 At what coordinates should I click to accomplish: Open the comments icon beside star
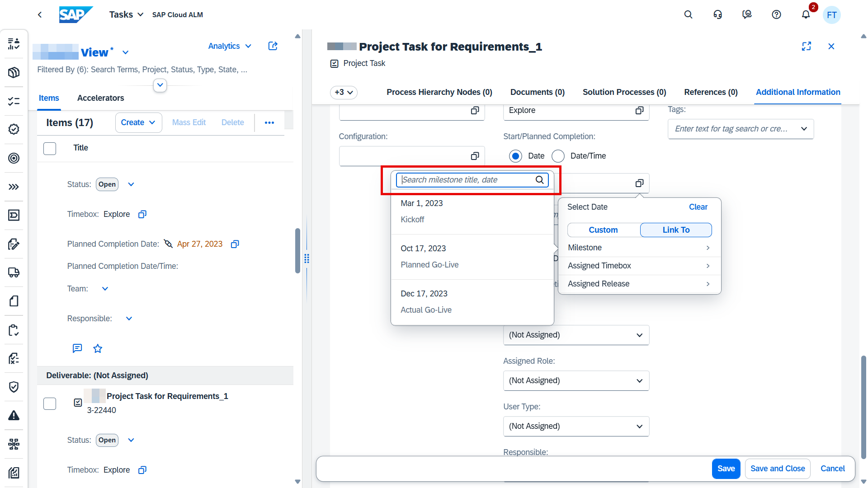click(77, 348)
